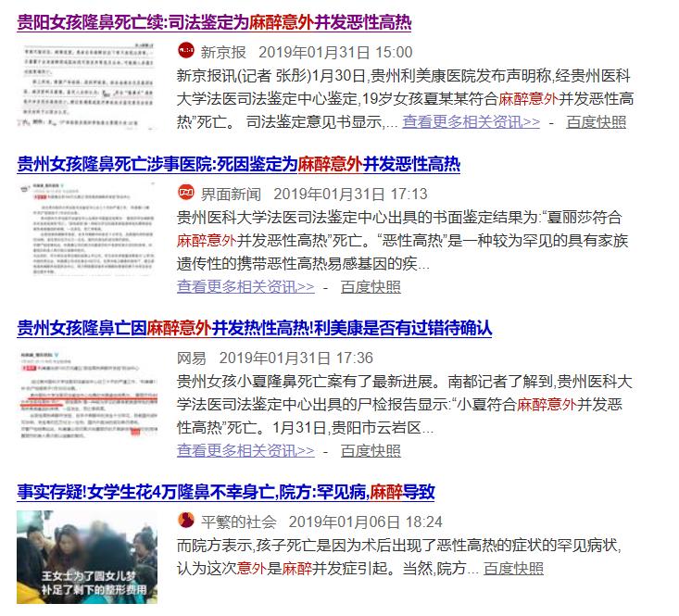Open the 新京报 article document thumbnail

tap(87, 86)
